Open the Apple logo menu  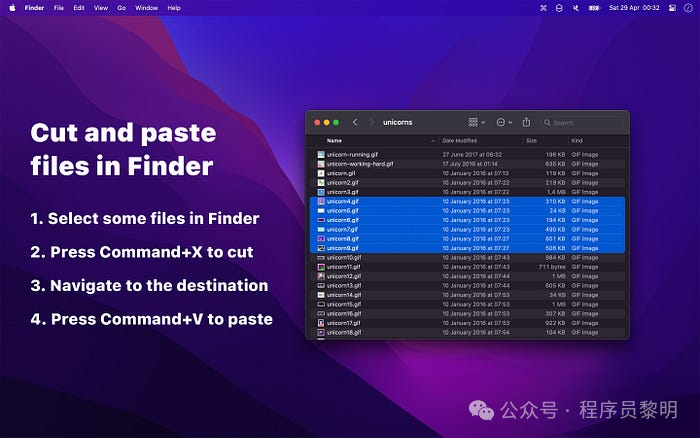(12, 8)
